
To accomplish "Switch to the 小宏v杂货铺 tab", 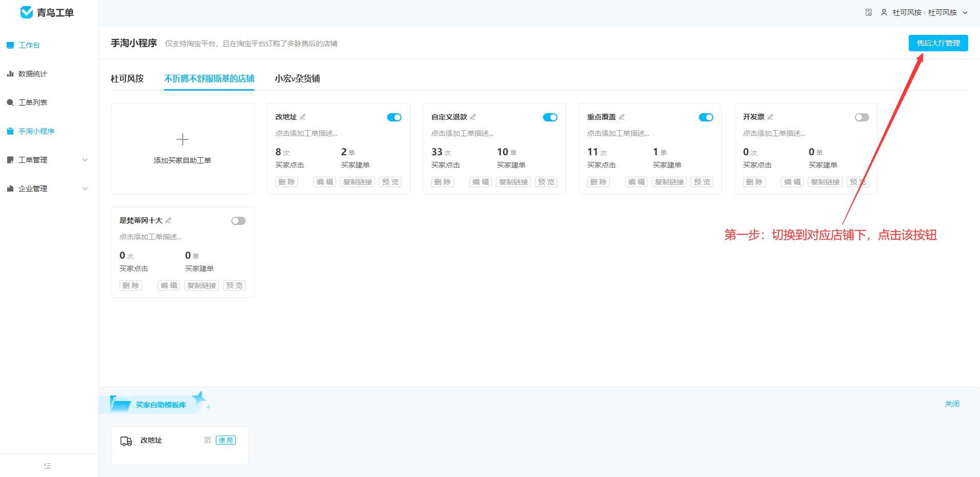I will tap(297, 78).
